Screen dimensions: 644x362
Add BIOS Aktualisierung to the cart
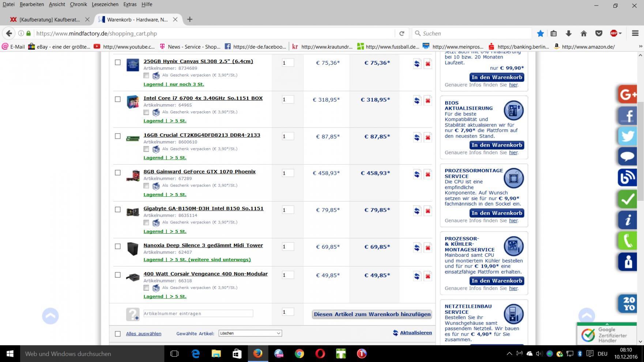pyautogui.click(x=497, y=145)
